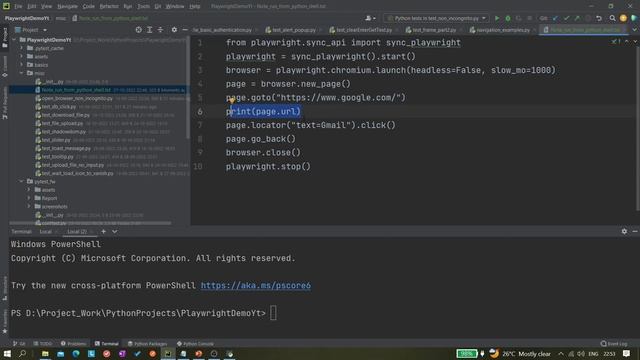
Task: Open the File menu
Action: [18, 7]
